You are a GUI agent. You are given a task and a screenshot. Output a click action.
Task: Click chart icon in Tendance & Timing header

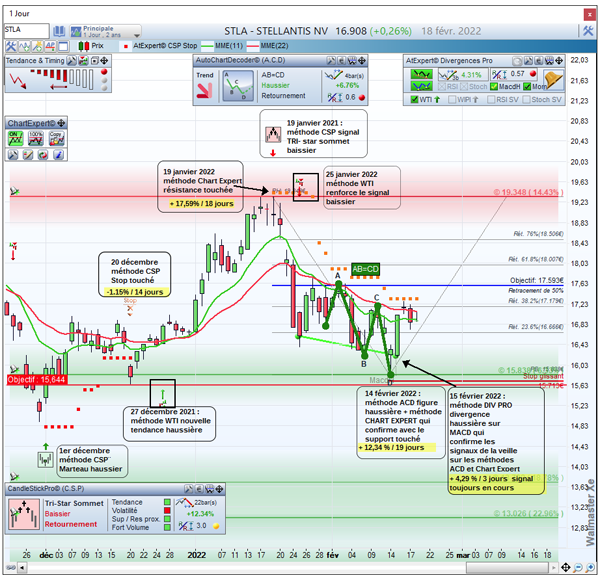83,60
